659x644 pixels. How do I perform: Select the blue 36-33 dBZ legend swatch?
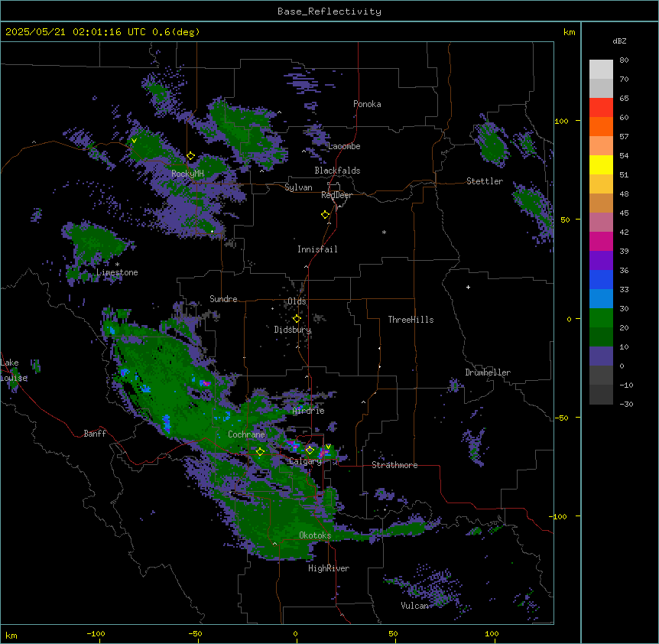pyautogui.click(x=601, y=279)
